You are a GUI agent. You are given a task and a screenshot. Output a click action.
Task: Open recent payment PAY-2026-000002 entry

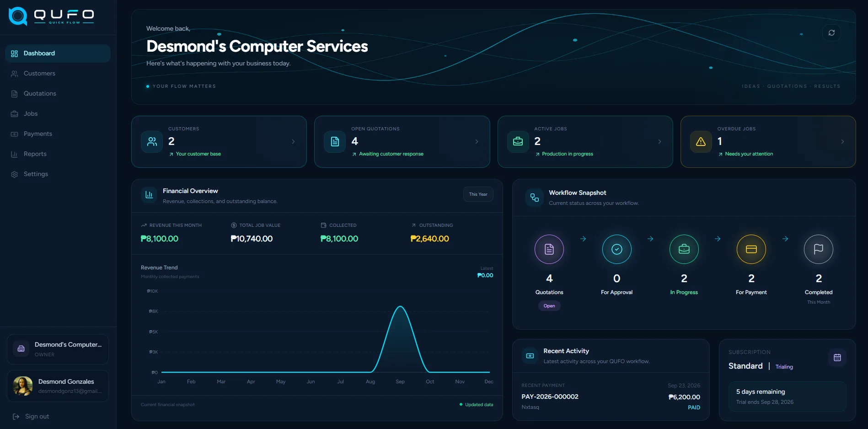(611, 397)
